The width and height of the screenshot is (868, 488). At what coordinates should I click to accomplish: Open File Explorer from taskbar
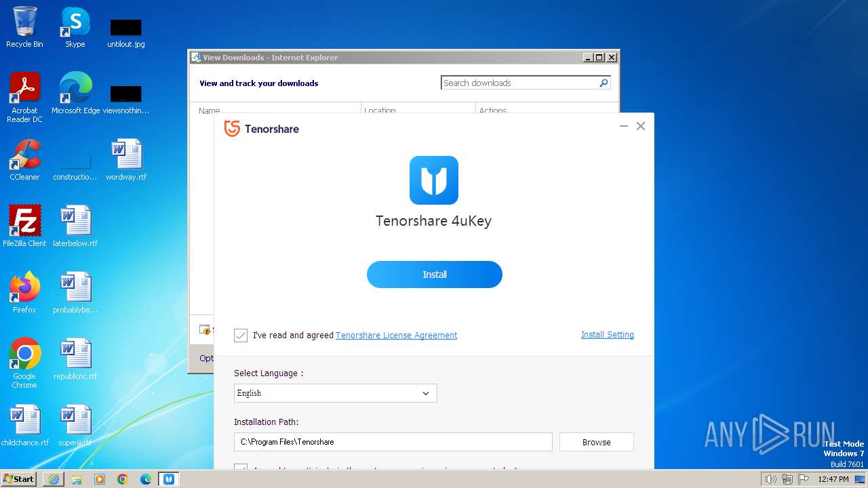pos(77,479)
